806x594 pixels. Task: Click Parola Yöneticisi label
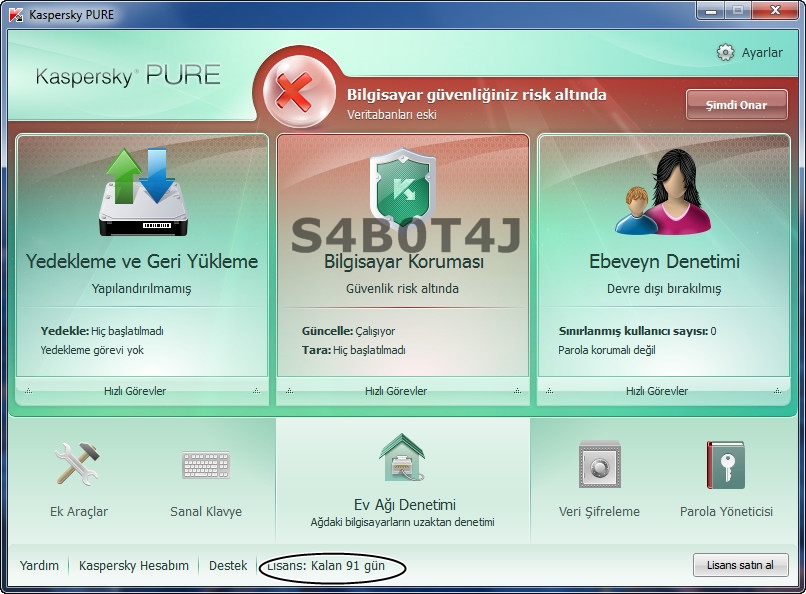[x=726, y=512]
